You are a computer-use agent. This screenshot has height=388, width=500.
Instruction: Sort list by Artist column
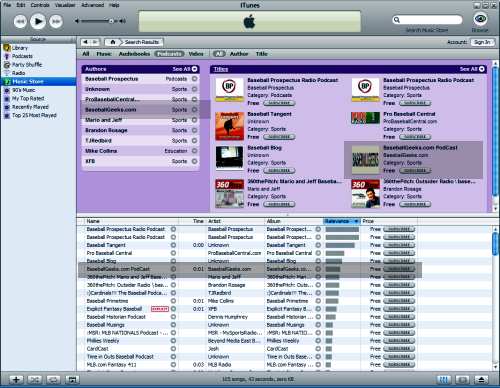(235, 221)
